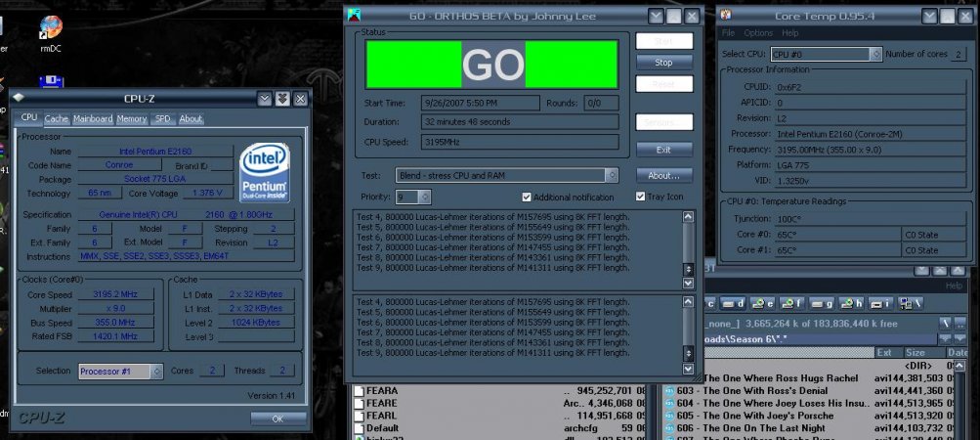Select drive f in file manager
This screenshot has height=440, width=980.
(791, 303)
